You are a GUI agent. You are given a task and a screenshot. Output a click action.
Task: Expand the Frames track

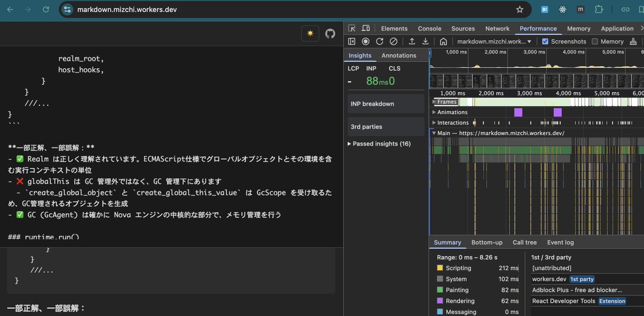(434, 102)
